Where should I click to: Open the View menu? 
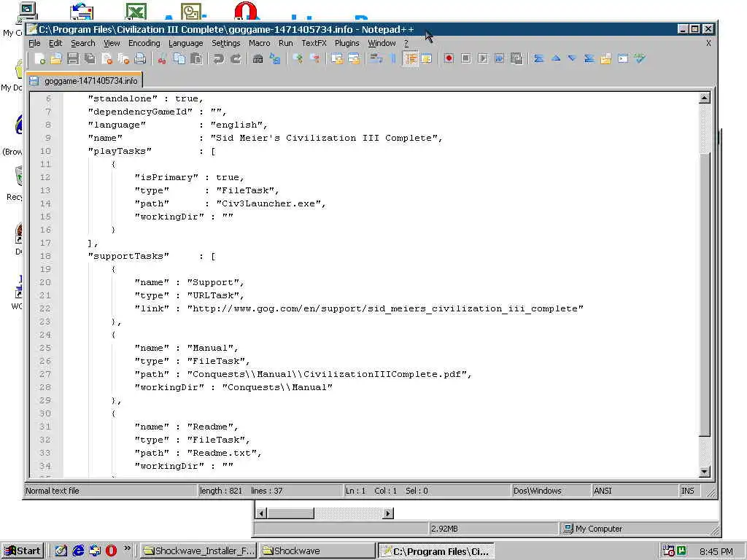pos(112,43)
